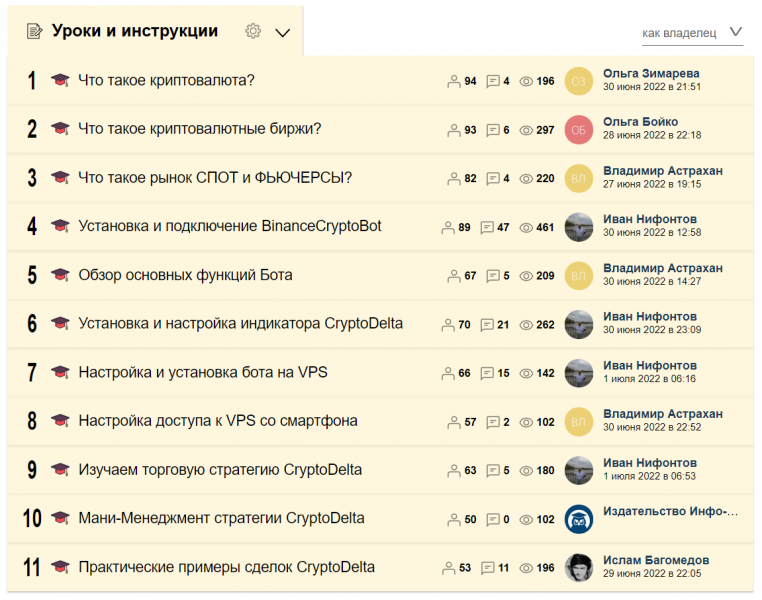Image resolution: width=762 pixels, height=600 pixels.
Task: Open Ольга Зимарева's avatar on lesson 1
Action: (x=579, y=81)
